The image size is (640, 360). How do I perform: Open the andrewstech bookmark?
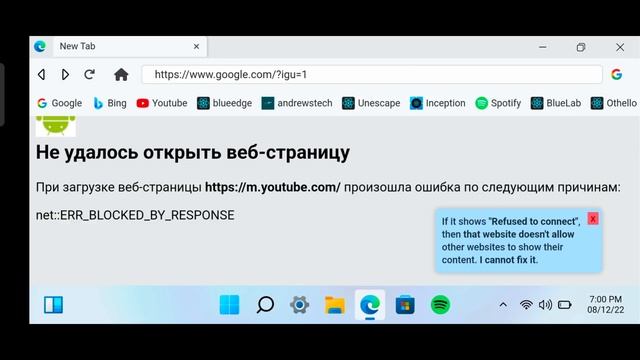coord(297,103)
